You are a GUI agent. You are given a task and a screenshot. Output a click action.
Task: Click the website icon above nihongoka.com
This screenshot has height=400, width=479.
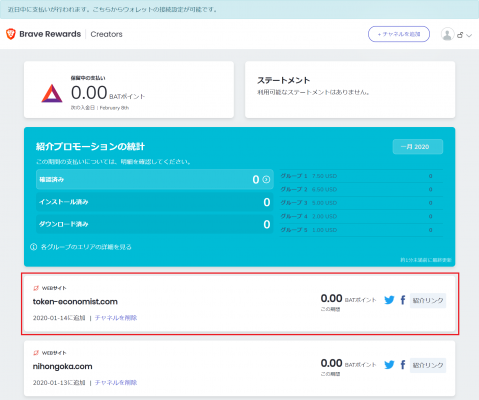[x=36, y=353]
